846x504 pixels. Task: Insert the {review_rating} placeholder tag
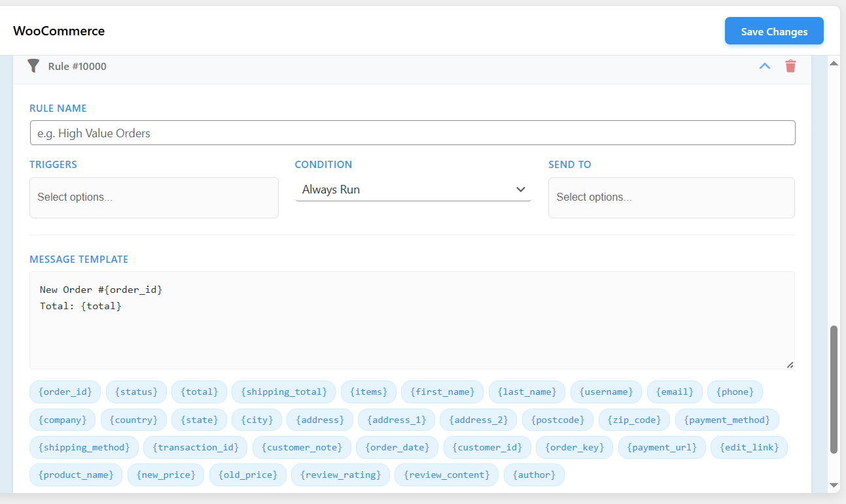coord(340,475)
